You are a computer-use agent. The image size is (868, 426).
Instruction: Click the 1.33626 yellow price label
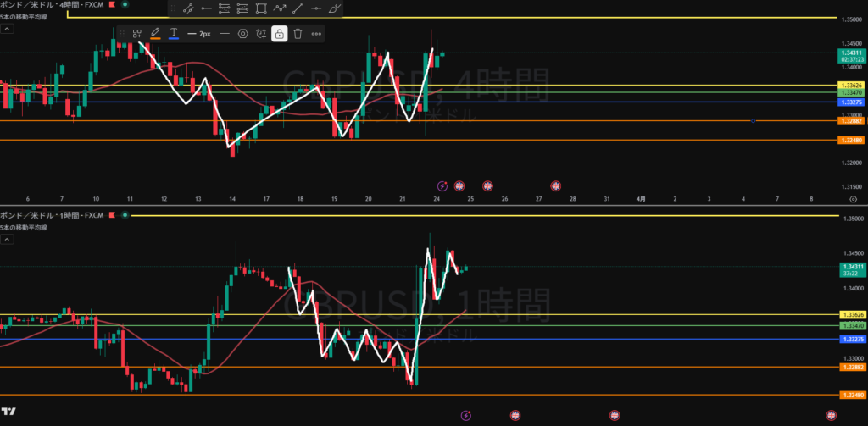(850, 86)
